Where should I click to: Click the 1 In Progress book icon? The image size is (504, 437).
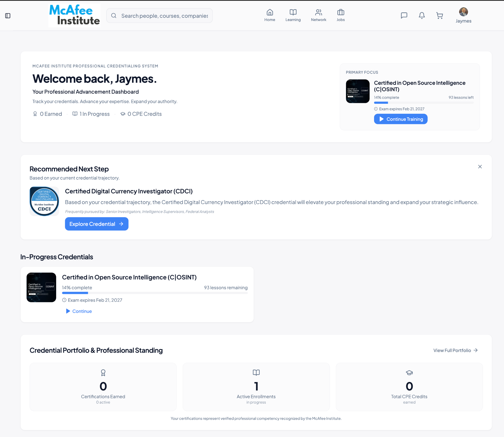coord(75,114)
